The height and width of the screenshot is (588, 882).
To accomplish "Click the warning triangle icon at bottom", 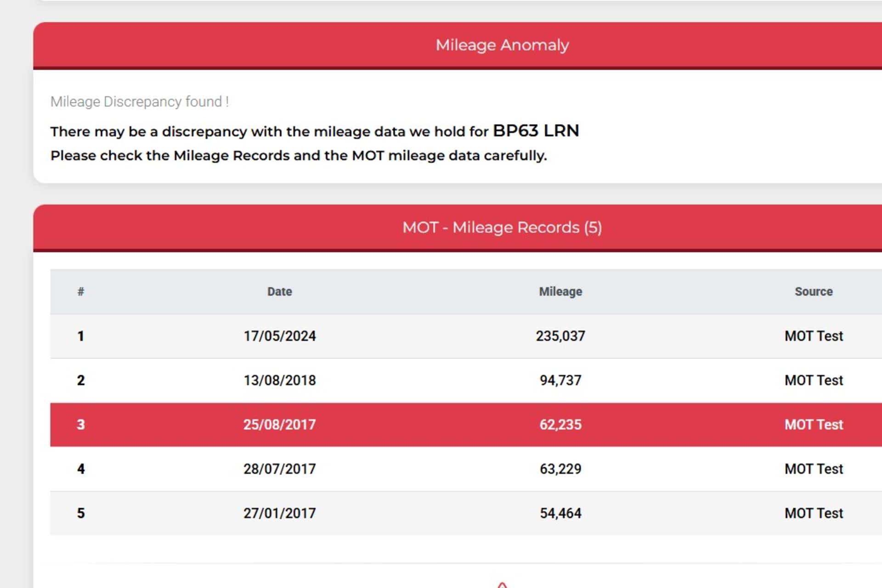I will pyautogui.click(x=502, y=585).
